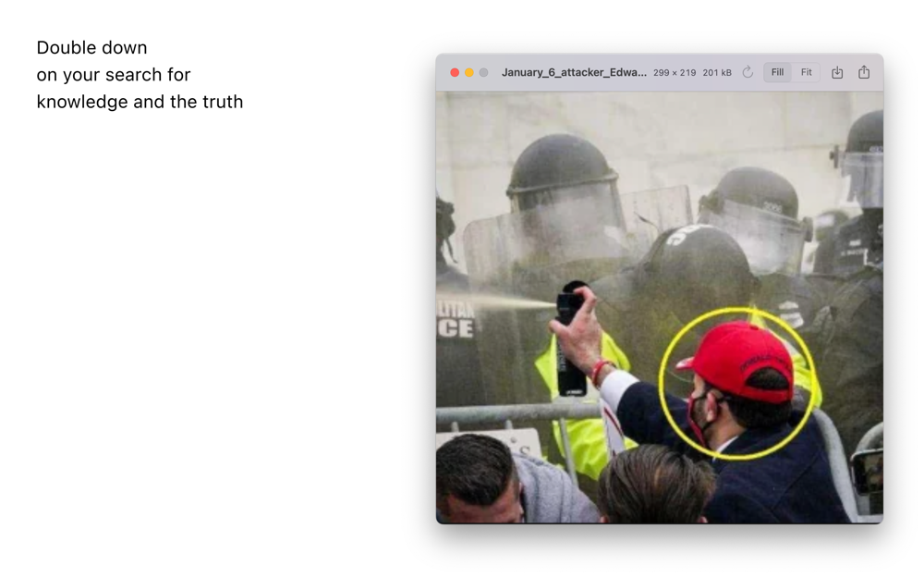Viewport: 924px width, 578px height.
Task: Click the January_6_attacker_Edwa... file title
Action: [574, 72]
